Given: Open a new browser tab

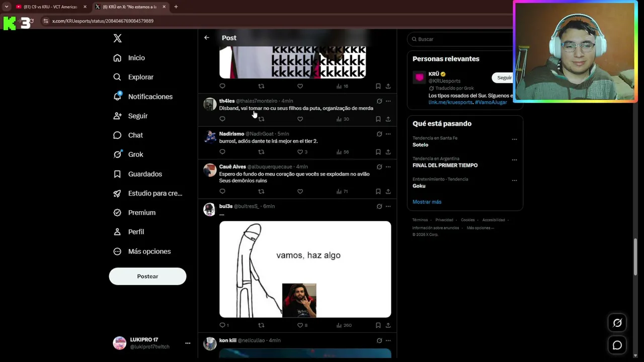Looking at the screenshot, I should [176, 7].
